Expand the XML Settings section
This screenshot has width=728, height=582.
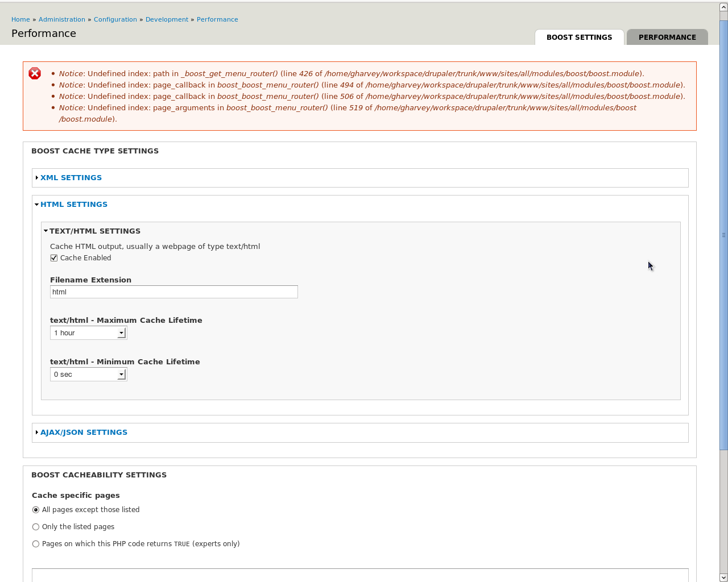coord(71,178)
